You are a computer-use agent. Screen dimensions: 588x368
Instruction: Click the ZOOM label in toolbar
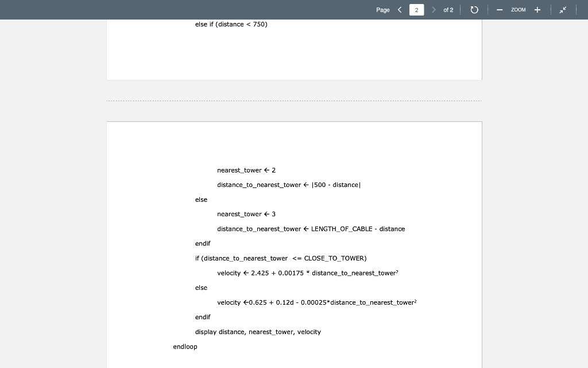click(x=519, y=10)
